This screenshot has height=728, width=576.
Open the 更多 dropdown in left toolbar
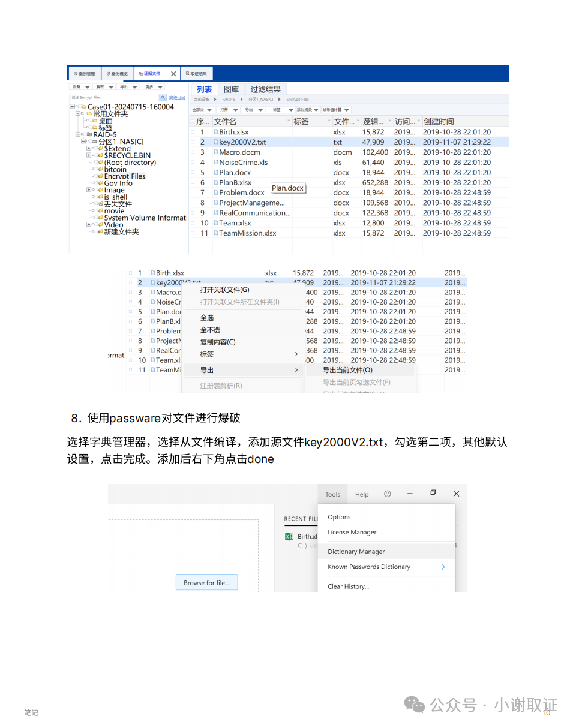154,87
